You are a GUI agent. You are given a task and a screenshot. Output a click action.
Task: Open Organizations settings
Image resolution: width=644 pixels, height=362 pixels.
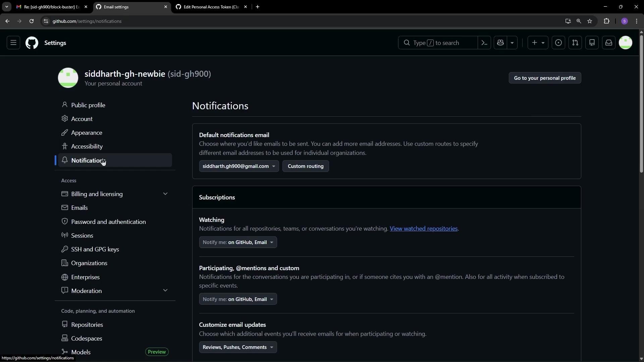point(115,263)
